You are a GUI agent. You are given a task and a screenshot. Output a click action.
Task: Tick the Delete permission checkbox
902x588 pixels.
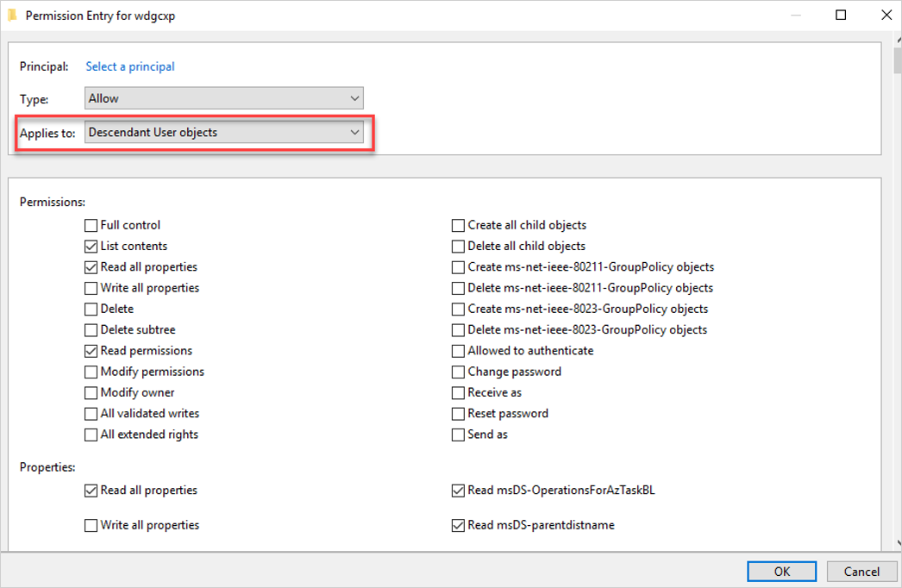[91, 309]
